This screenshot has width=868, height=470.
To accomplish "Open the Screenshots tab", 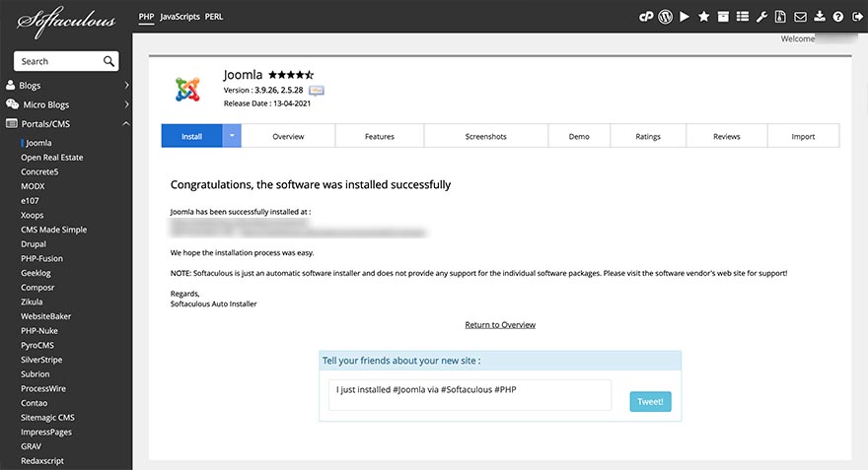I will pyautogui.click(x=486, y=136).
